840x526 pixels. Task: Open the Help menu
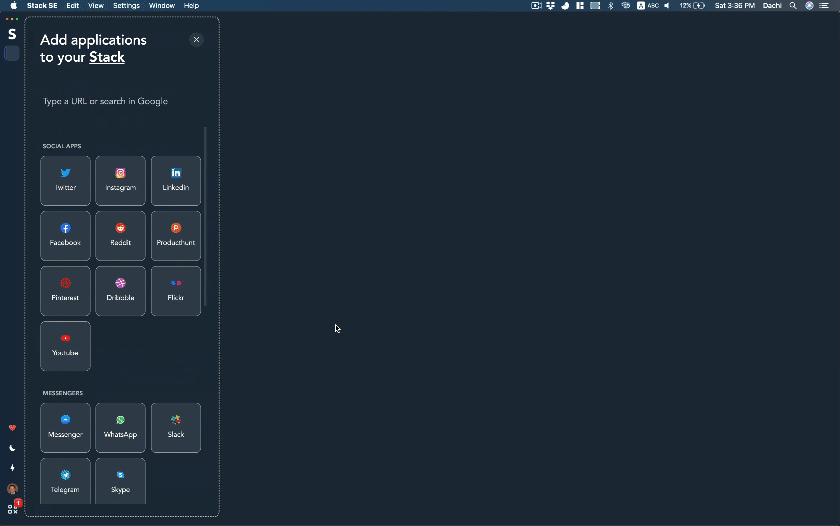(191, 5)
